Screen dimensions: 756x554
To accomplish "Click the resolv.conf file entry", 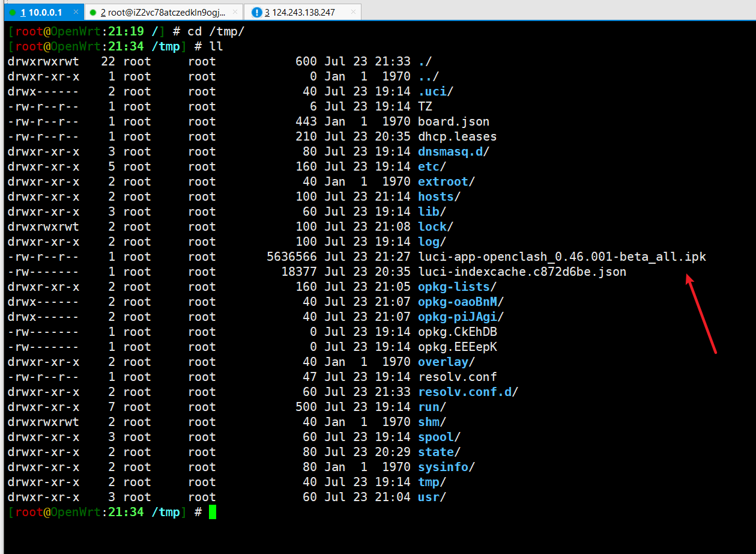I will 458,377.
